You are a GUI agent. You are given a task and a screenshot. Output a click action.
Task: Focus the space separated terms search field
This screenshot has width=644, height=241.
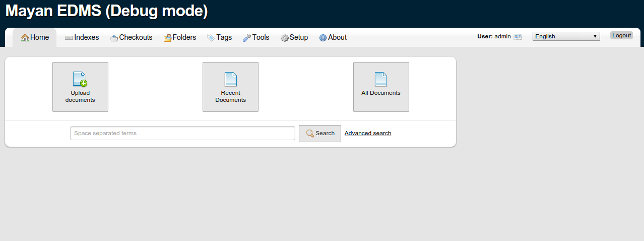182,133
